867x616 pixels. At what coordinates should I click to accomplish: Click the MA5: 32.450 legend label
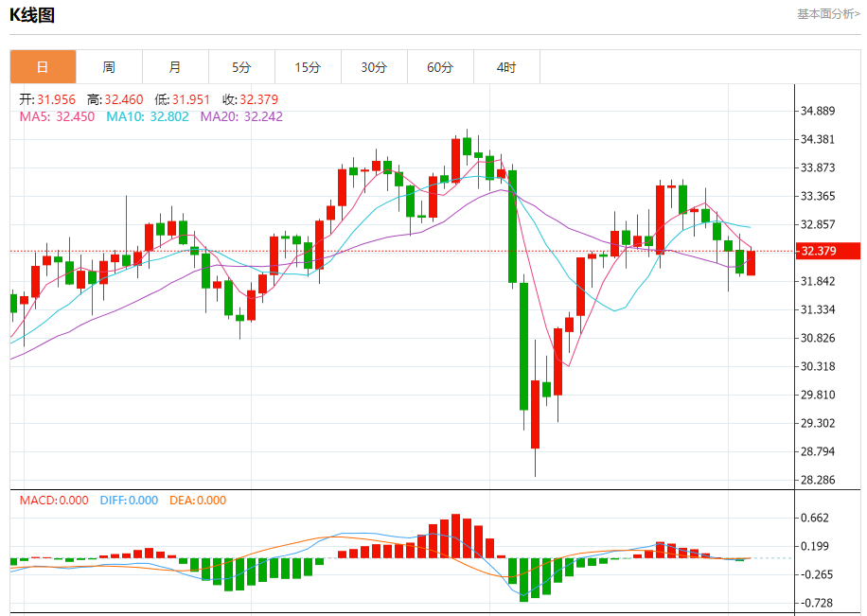click(57, 116)
